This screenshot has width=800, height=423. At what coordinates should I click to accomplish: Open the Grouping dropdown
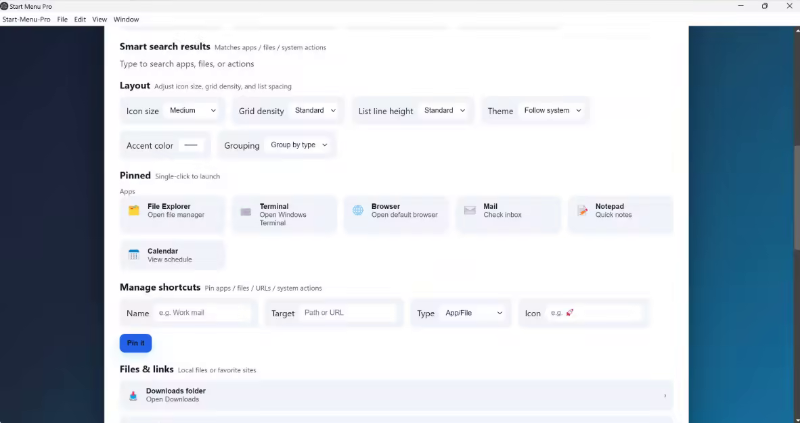click(x=299, y=145)
